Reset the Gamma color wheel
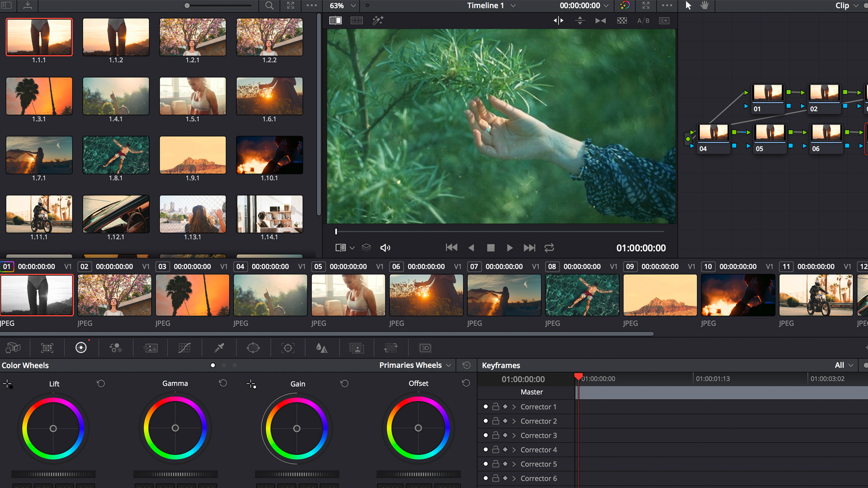 click(x=222, y=383)
